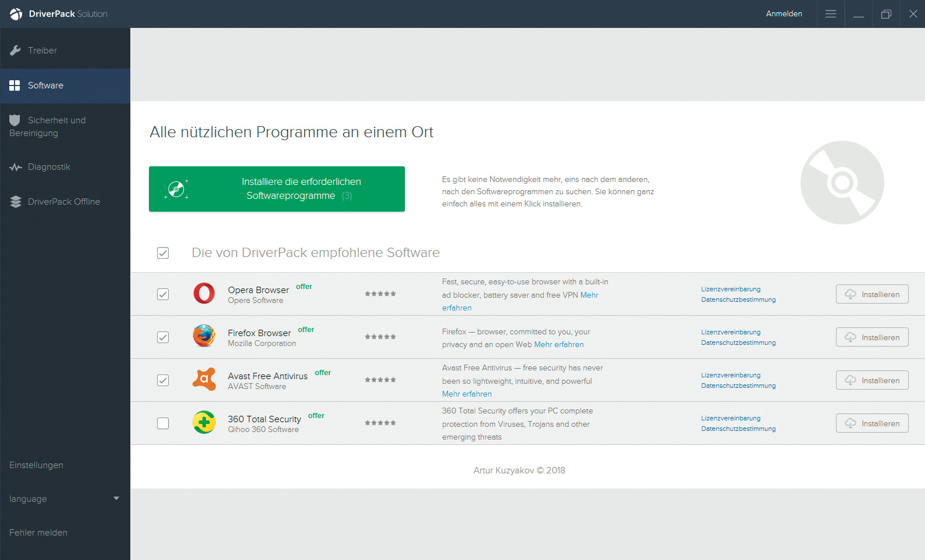Click the 'Mozilla Corporation' publisher text
Viewport: 925px width, 560px height.
coord(262,344)
